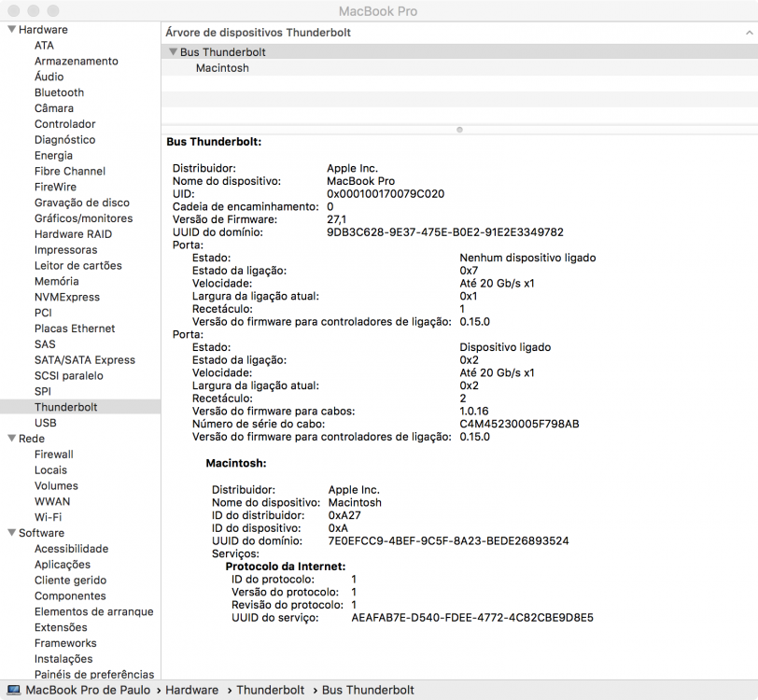The image size is (758, 700).
Task: Click the sort chevron in the tree header
Action: (x=749, y=33)
